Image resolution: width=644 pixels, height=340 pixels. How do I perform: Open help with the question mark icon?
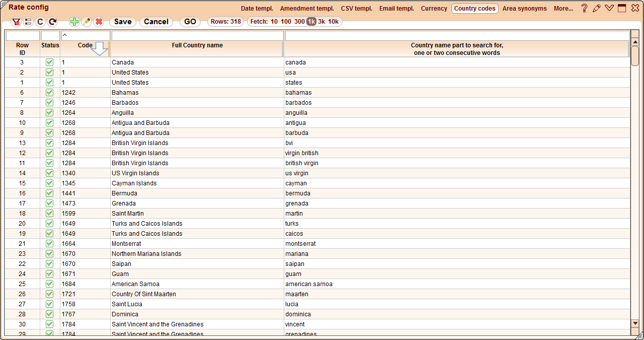click(x=584, y=8)
